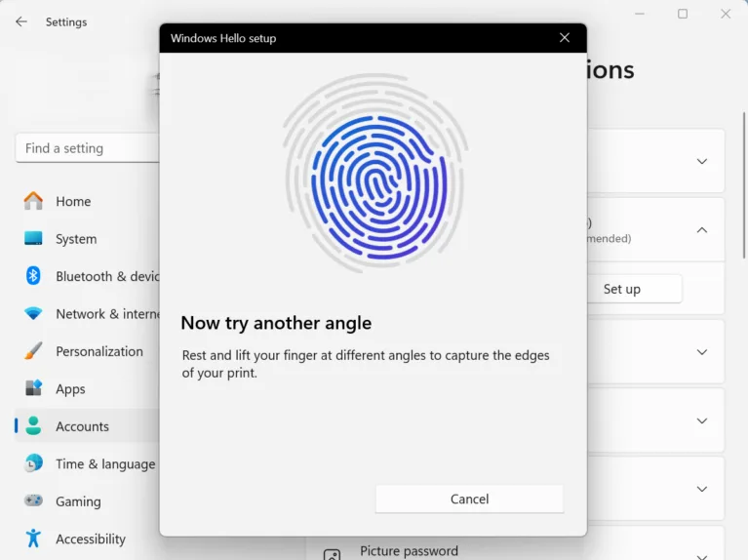Expand the fourth sign-in option chevron

702,421
